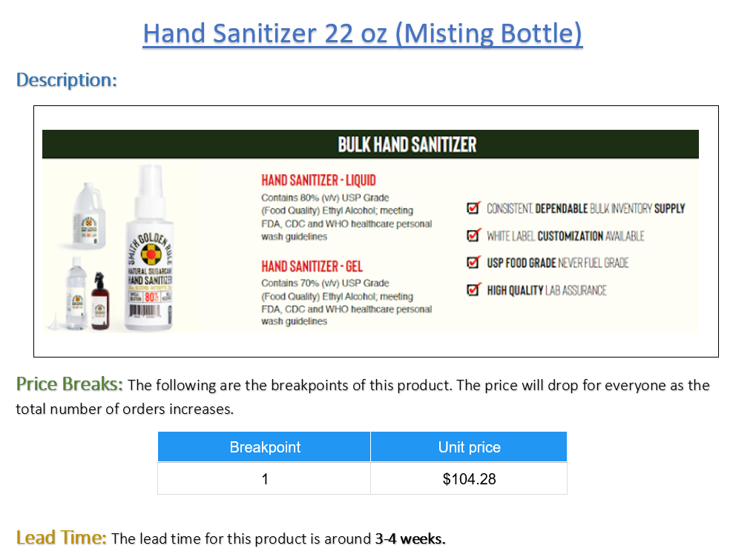The image size is (736, 560).
Task: Select the $104.28 price cell
Action: pos(469,478)
